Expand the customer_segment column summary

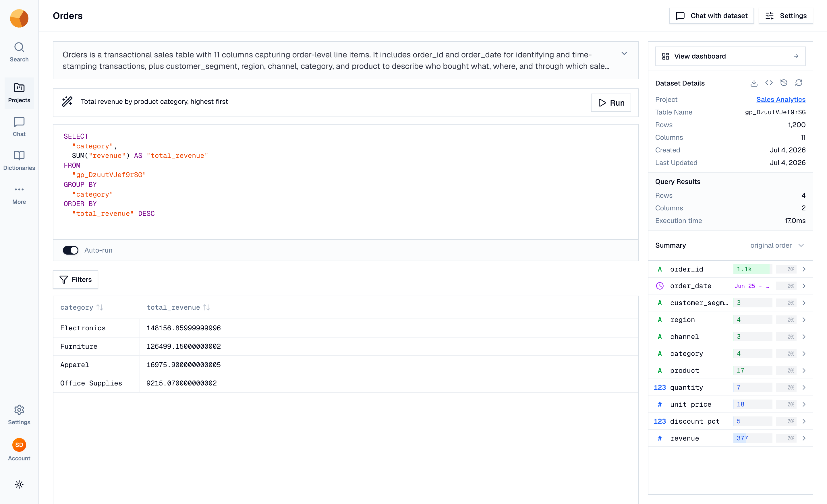(x=804, y=303)
